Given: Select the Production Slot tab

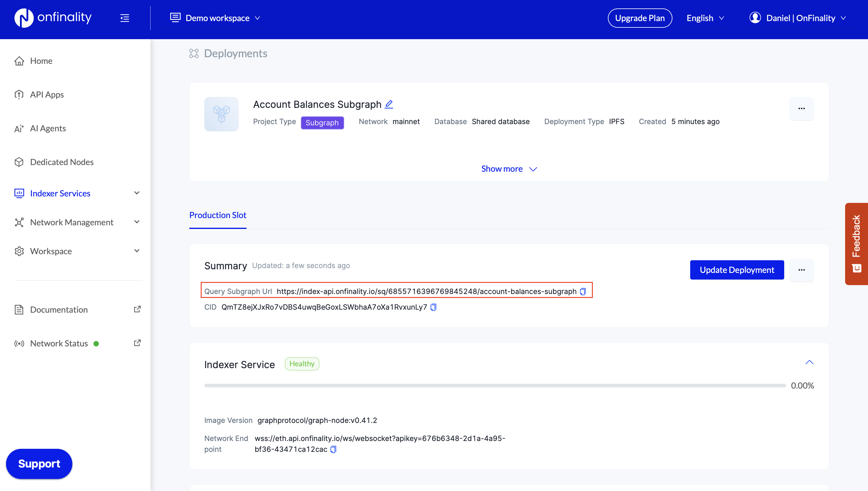Looking at the screenshot, I should click(x=218, y=215).
